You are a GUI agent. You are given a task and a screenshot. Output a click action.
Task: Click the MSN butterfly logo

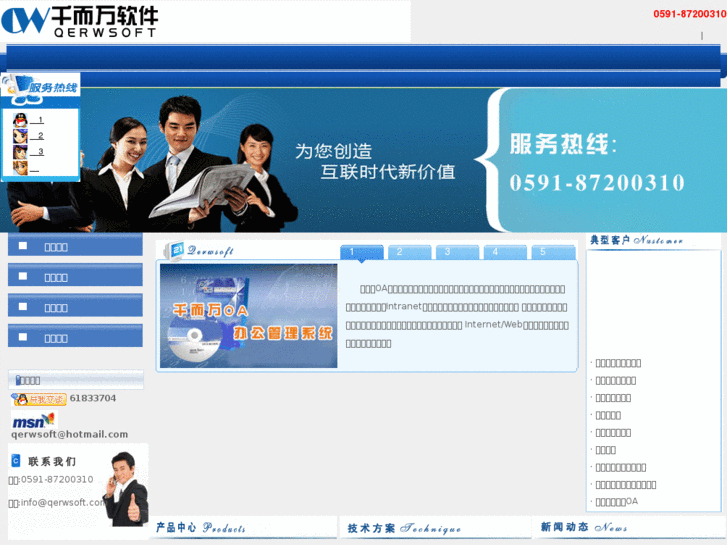pyautogui.click(x=33, y=420)
